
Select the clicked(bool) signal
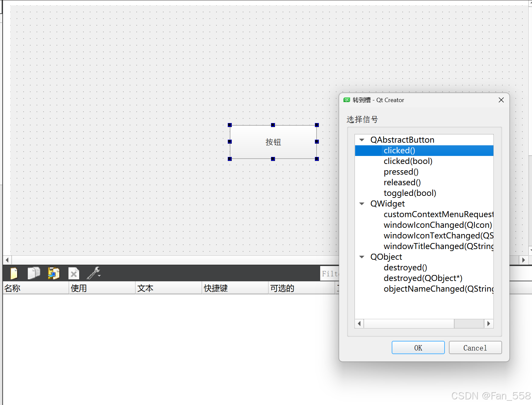tap(424, 161)
